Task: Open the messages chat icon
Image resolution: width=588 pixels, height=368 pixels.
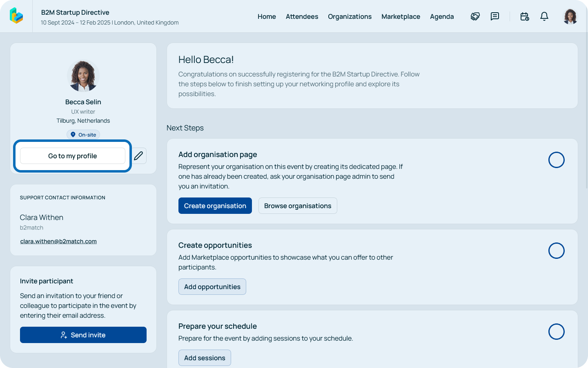Action: [x=495, y=16]
